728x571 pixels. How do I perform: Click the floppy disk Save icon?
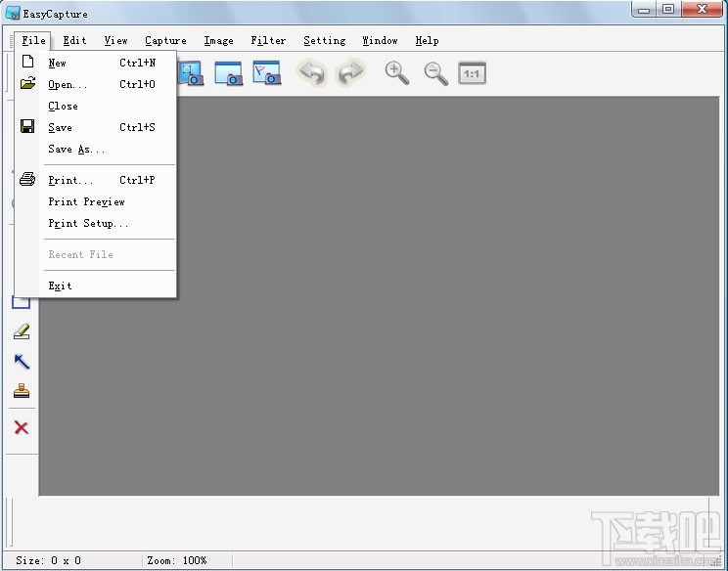click(x=27, y=126)
